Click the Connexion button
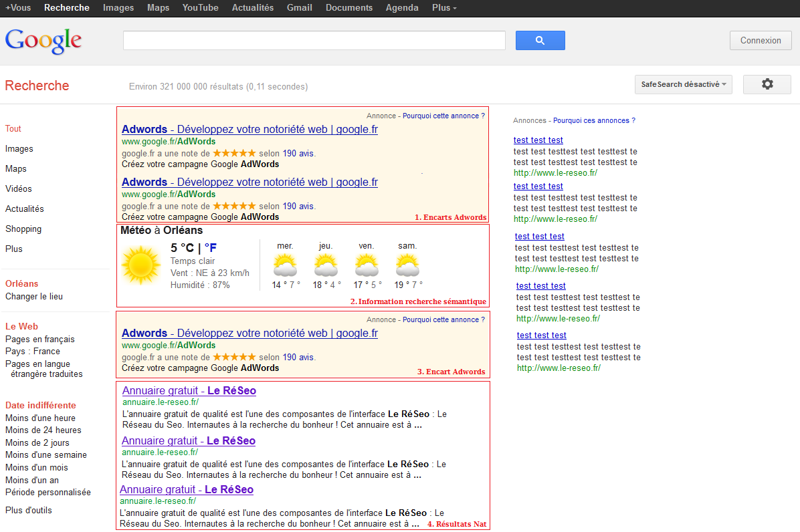This screenshot has width=800, height=532. 761,40
